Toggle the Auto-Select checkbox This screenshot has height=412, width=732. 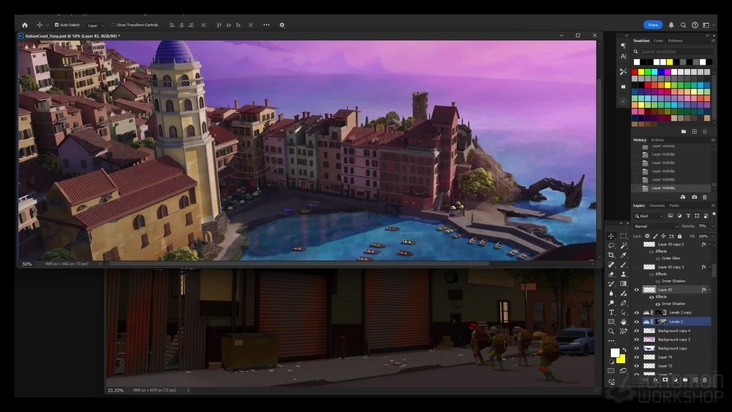pyautogui.click(x=56, y=25)
